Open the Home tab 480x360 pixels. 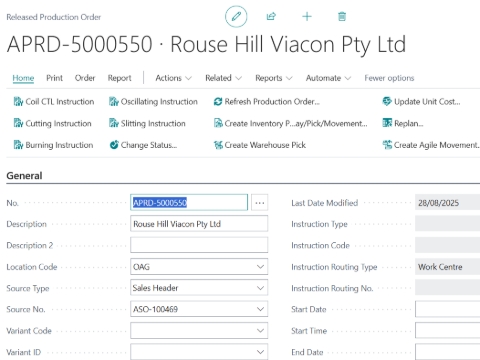point(23,78)
